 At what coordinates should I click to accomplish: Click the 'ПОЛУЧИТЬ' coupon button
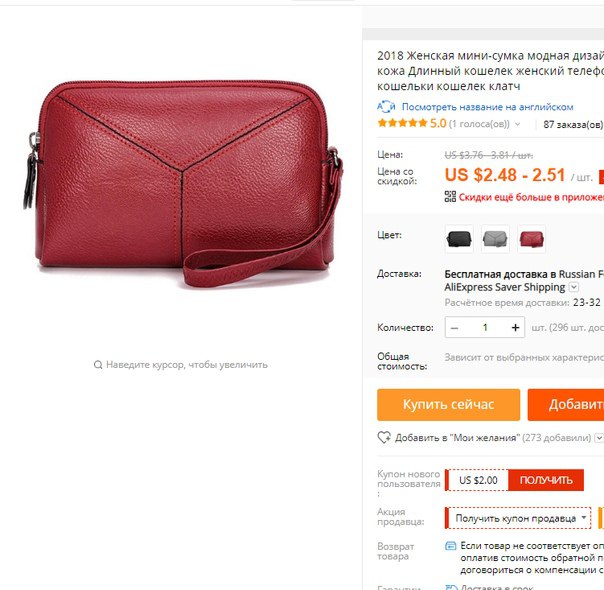(x=546, y=480)
